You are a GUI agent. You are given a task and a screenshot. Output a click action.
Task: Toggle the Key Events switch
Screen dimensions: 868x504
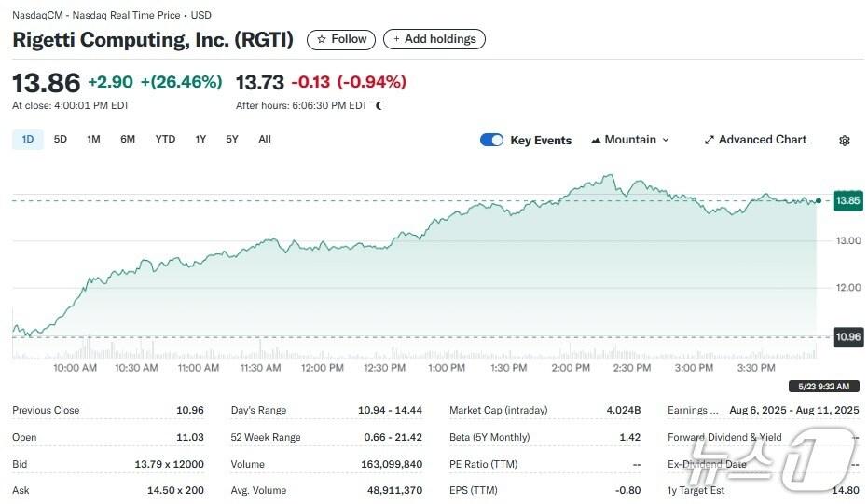tap(491, 140)
